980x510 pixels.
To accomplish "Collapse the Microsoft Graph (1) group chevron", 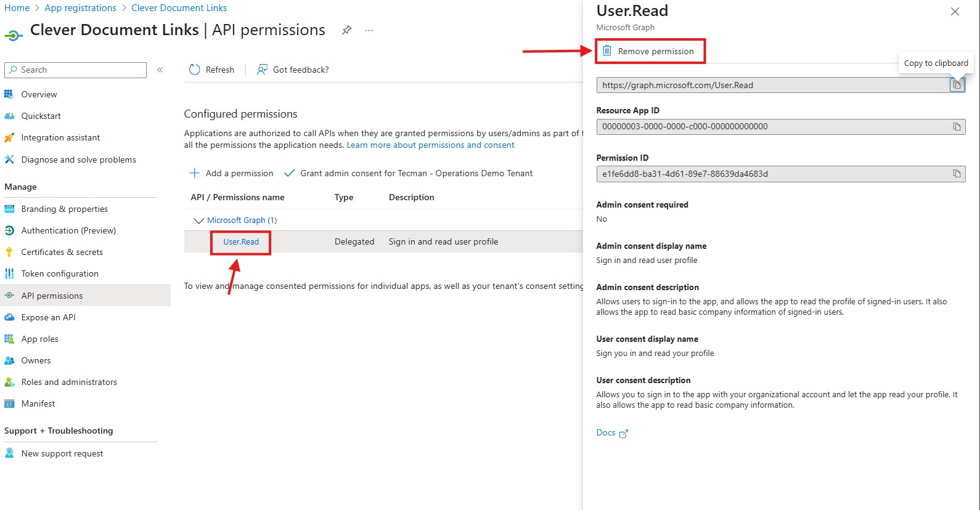I will tap(198, 220).
